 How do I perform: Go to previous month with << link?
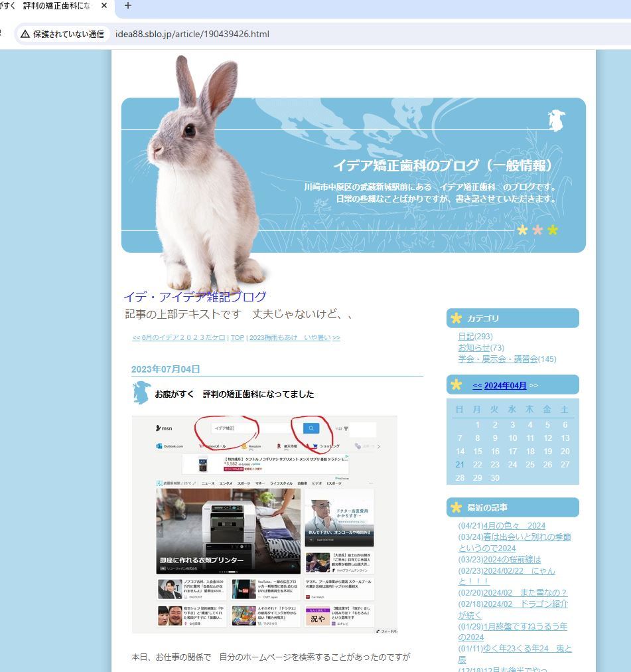tap(477, 385)
